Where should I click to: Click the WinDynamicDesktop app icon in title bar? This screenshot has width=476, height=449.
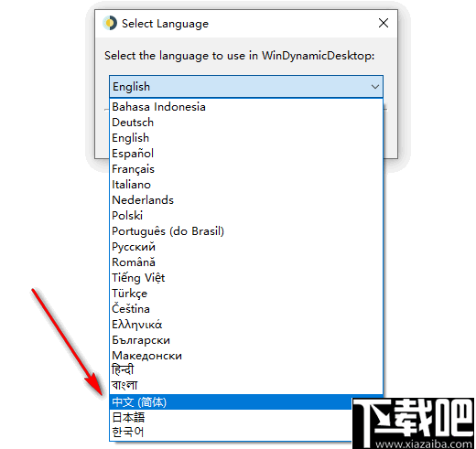(x=110, y=23)
